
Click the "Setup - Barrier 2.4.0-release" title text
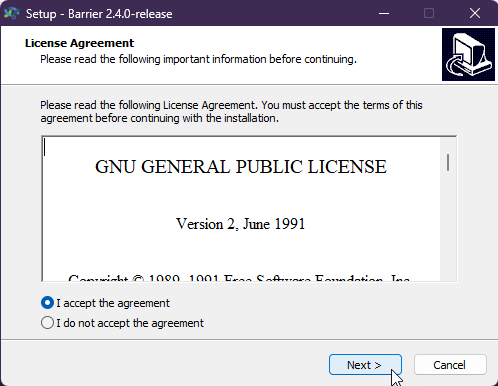click(x=99, y=14)
